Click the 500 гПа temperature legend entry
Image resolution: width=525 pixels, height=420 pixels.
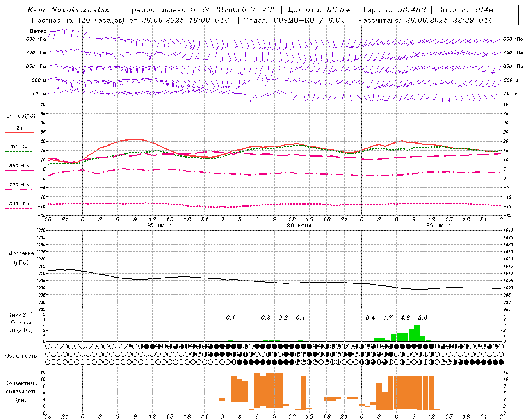pos(19,204)
